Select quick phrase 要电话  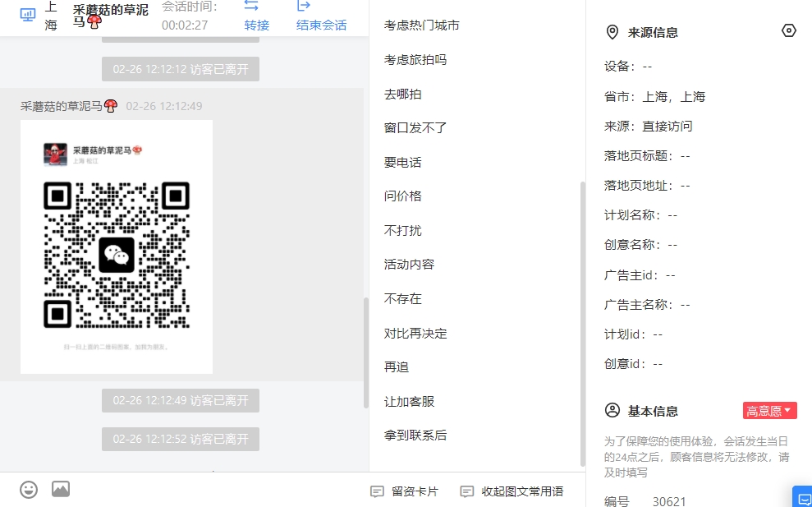403,162
